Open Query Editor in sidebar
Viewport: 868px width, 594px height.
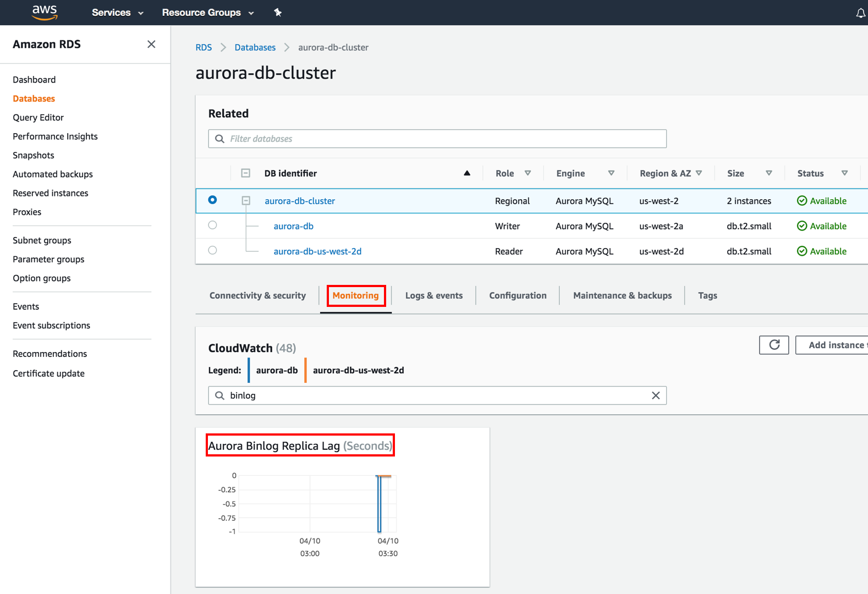pyautogui.click(x=39, y=117)
